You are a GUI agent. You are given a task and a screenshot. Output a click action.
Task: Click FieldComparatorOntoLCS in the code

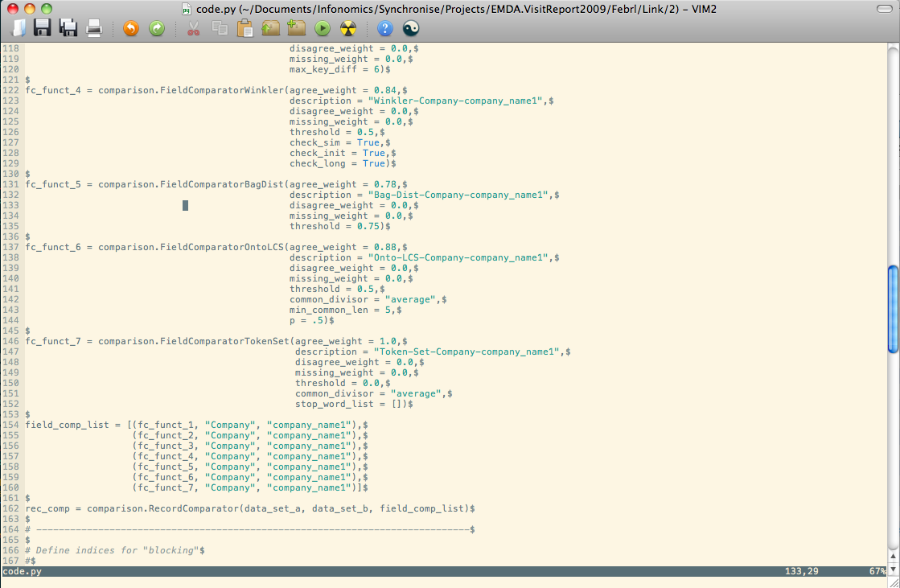click(222, 247)
